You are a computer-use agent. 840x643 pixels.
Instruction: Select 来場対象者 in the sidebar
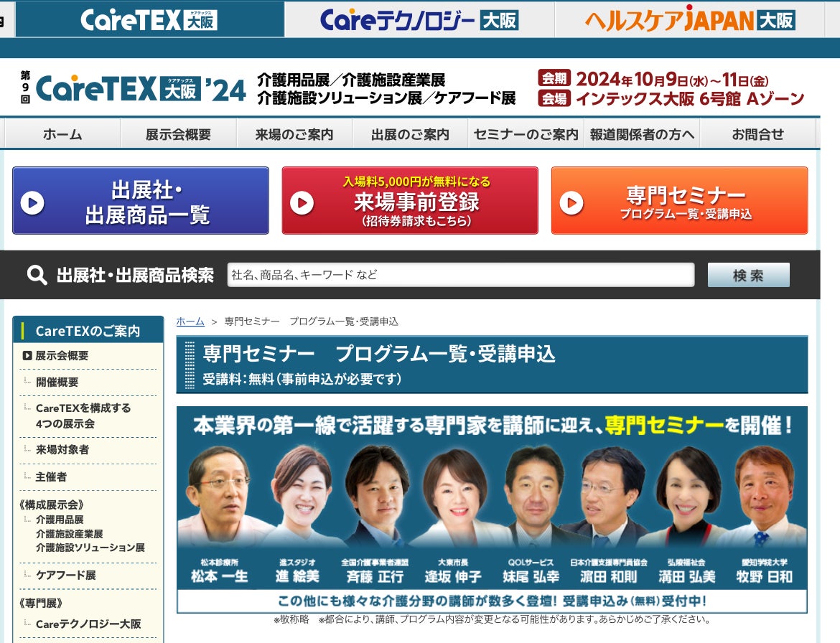pos(62,449)
